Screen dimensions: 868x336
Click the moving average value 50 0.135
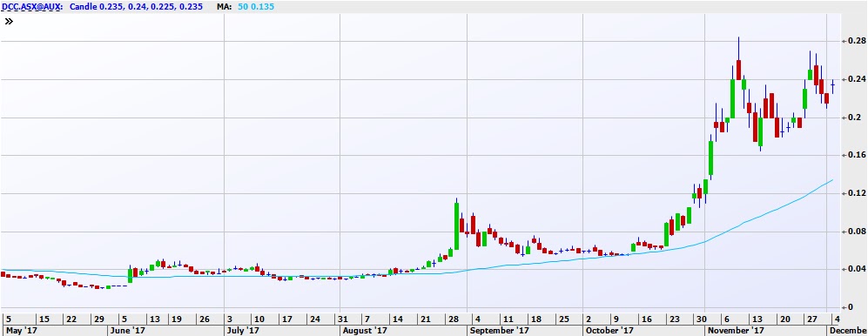[x=255, y=7]
